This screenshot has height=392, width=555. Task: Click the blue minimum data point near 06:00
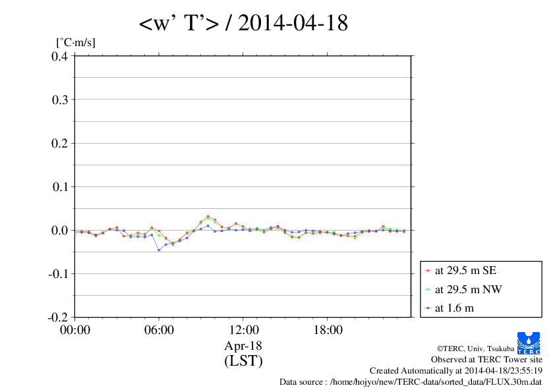(159, 250)
